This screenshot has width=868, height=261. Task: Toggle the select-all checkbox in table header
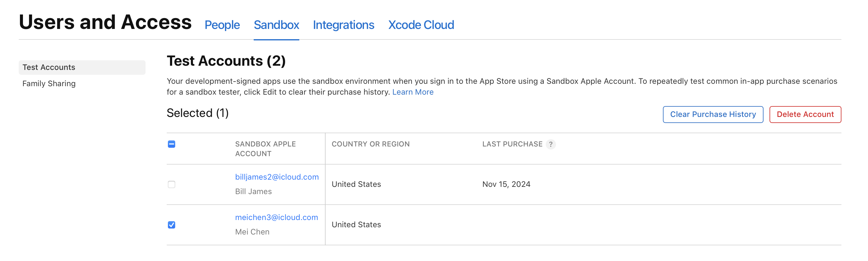[x=172, y=144]
